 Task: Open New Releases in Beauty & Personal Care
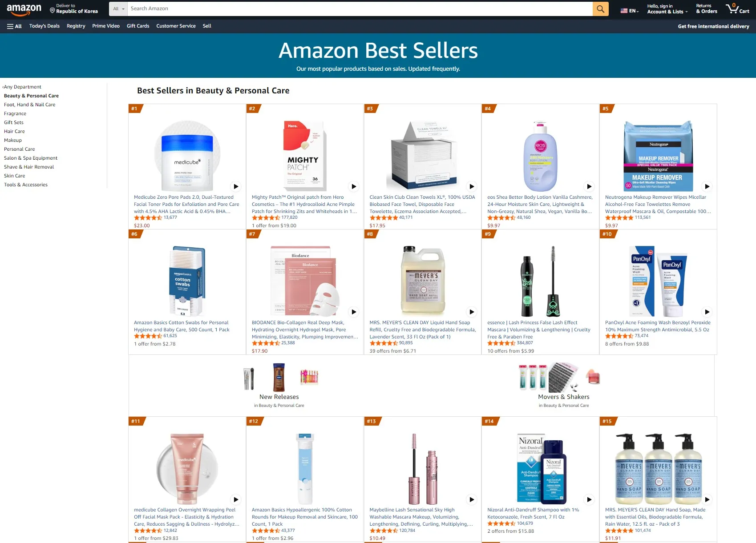point(279,397)
